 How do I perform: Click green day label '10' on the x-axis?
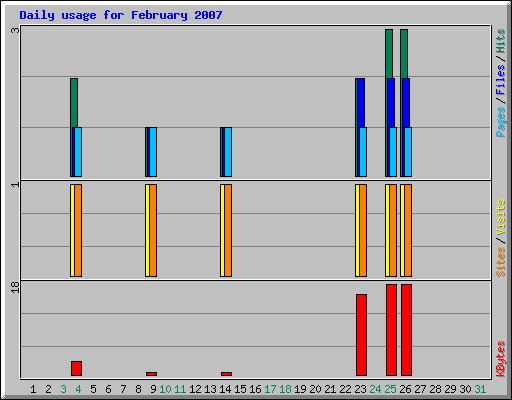pos(165,389)
